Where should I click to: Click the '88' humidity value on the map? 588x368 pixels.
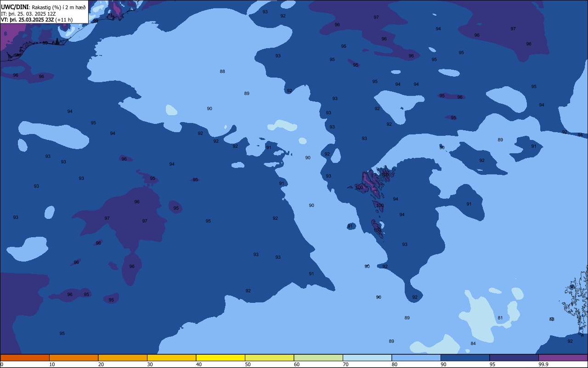222,72
